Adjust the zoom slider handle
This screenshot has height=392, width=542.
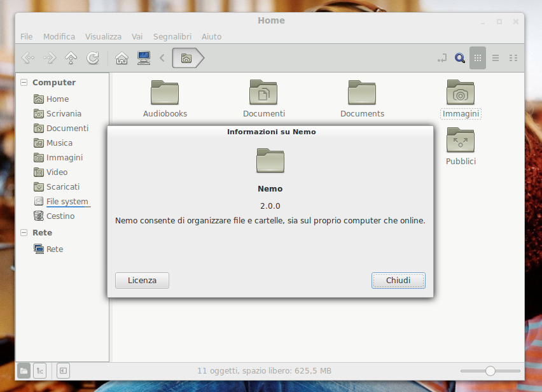tap(490, 371)
